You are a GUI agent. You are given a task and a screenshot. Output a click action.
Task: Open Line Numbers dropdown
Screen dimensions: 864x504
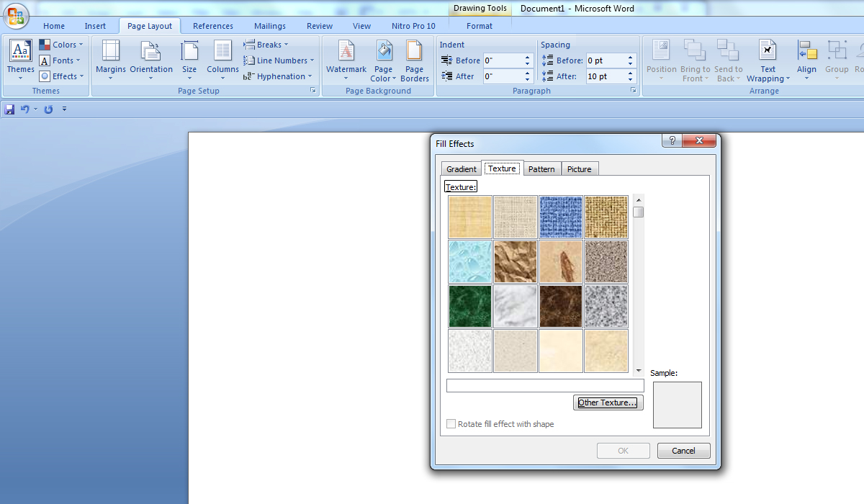point(279,60)
